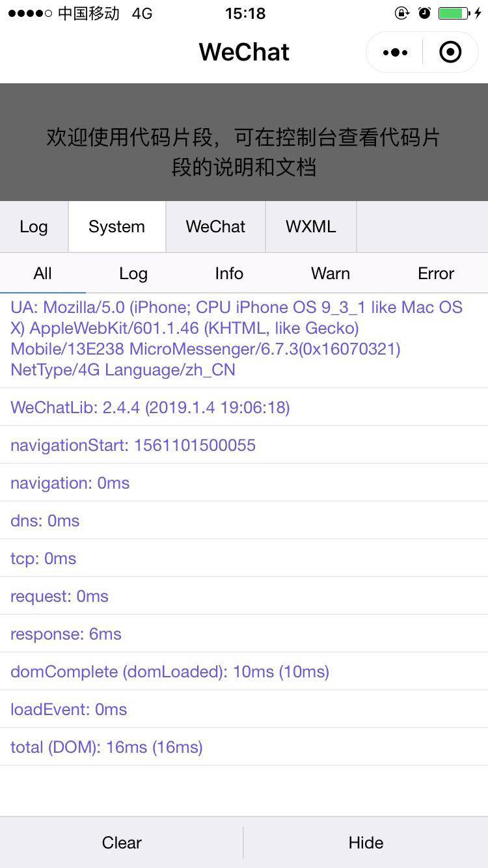This screenshot has height=868, width=488.
Task: Tap the circular close mini program icon
Action: pyautogui.click(x=450, y=52)
